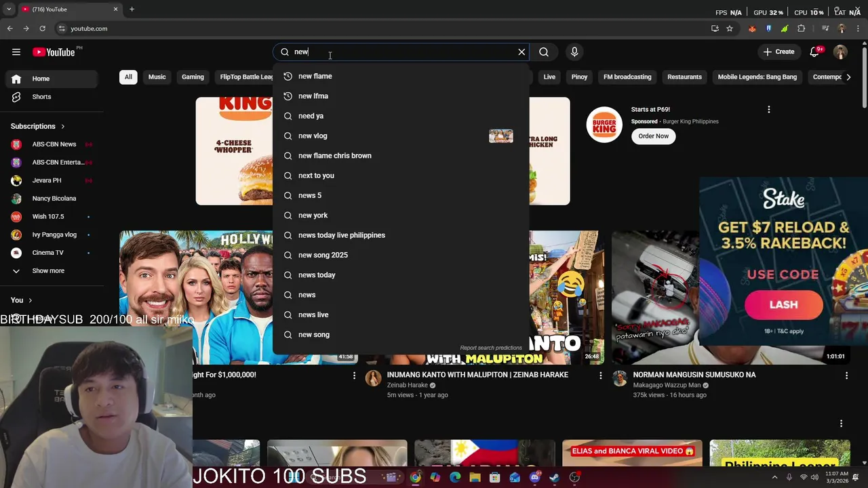Image resolution: width=868 pixels, height=488 pixels.
Task: Go back in the browser
Action: click(x=9, y=28)
